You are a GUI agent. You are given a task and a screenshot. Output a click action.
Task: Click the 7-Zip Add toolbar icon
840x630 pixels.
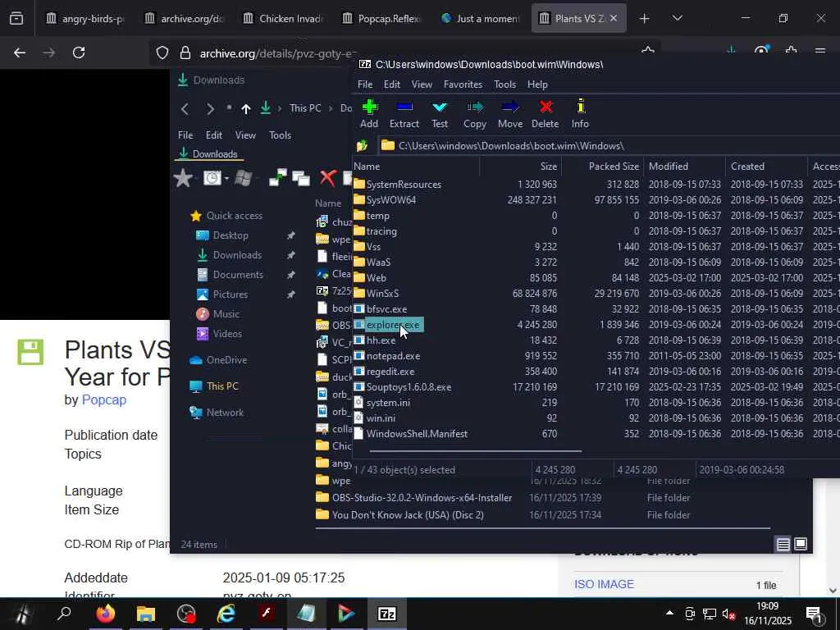click(369, 107)
